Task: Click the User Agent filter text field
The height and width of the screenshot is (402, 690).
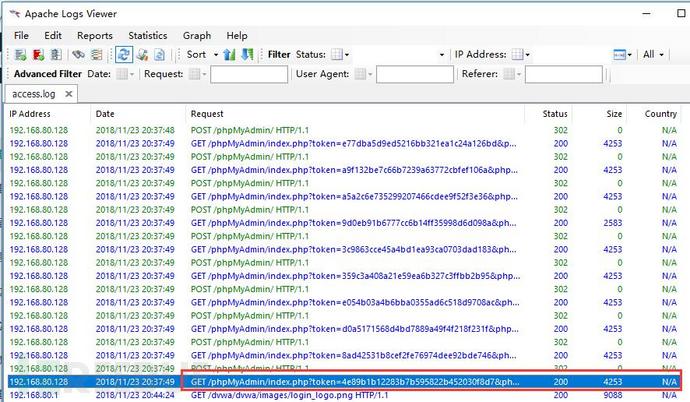Action: coord(415,74)
